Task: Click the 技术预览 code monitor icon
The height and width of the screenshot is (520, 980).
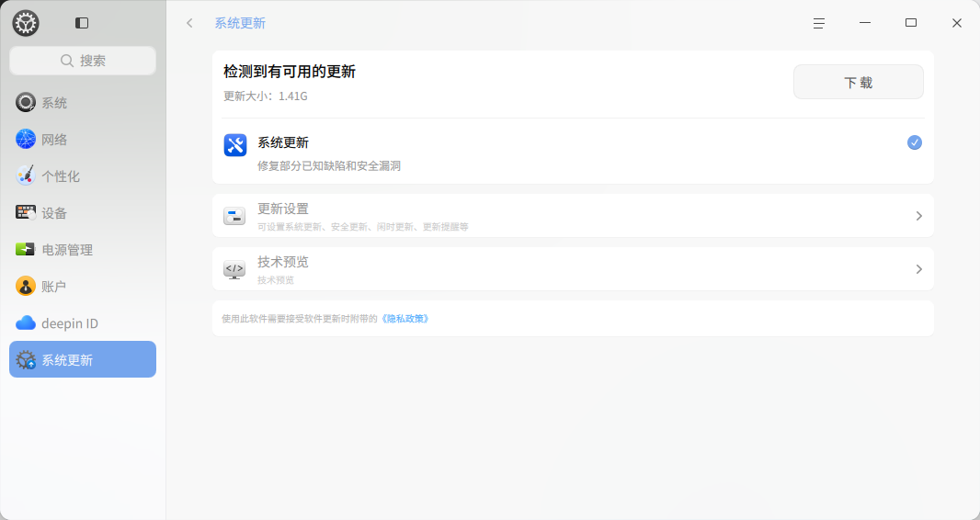Action: point(234,270)
